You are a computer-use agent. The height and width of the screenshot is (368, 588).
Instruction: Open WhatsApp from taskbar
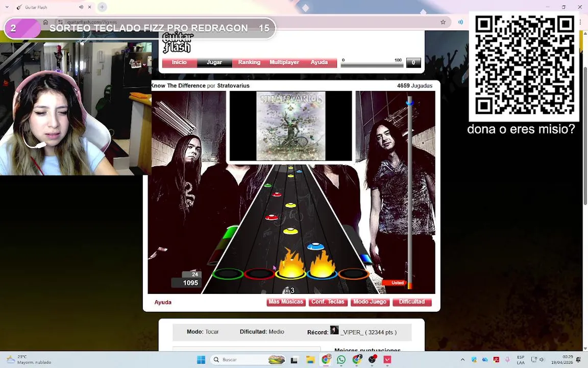(341, 360)
